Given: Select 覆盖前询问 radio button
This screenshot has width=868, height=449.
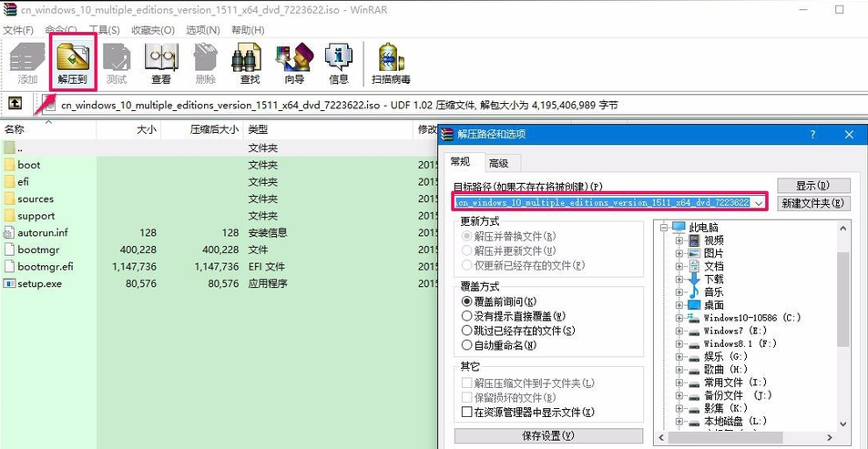Looking at the screenshot, I should click(x=466, y=301).
